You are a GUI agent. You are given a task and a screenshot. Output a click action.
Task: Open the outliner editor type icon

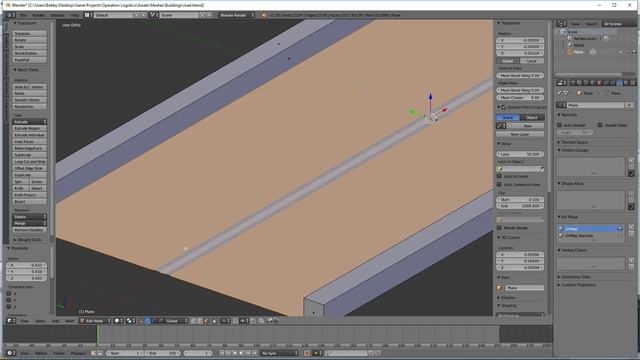coord(562,24)
